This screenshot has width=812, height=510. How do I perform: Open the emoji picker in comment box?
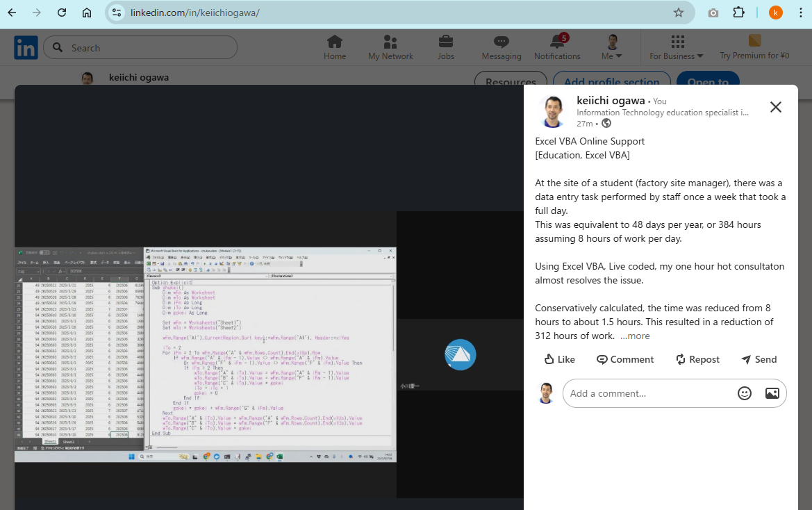tap(744, 393)
